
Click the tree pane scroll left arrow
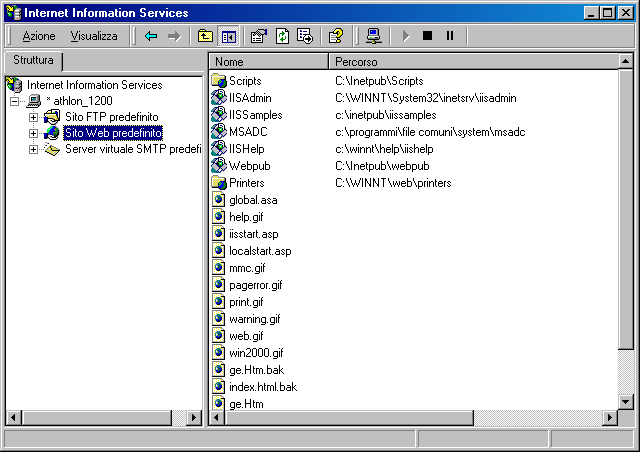(13, 418)
